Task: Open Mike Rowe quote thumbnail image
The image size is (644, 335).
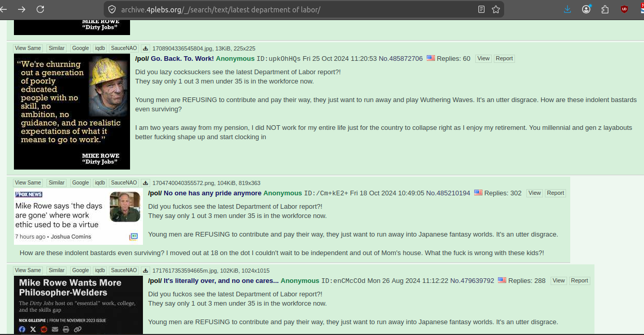Action: [72, 111]
